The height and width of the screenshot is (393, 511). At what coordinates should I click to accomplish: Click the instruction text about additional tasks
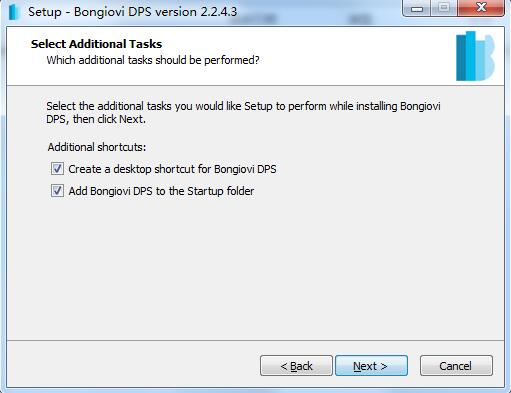click(243, 112)
